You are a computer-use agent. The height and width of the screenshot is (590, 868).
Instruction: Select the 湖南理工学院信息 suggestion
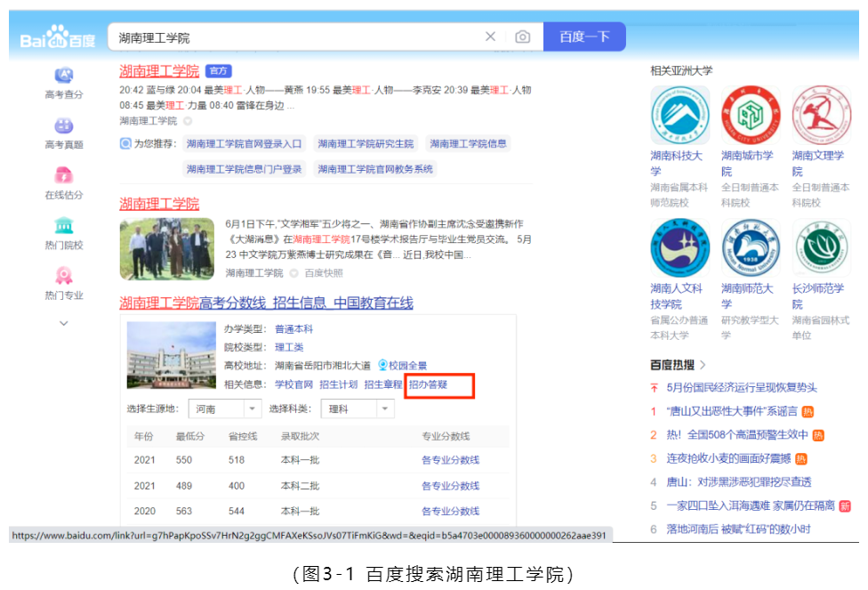pyautogui.click(x=469, y=143)
